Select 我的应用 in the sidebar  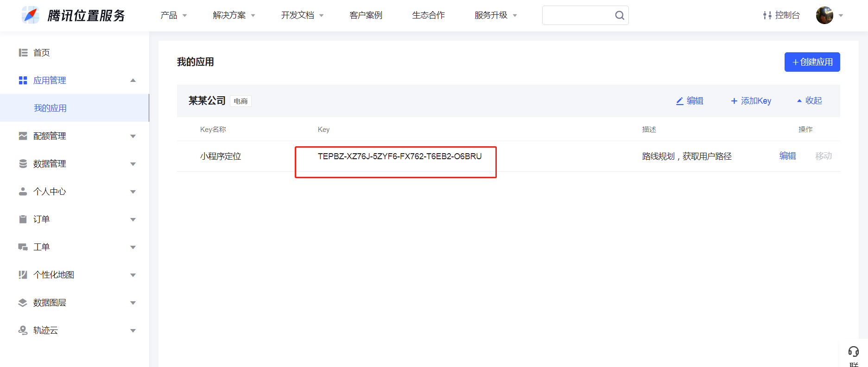click(x=50, y=108)
